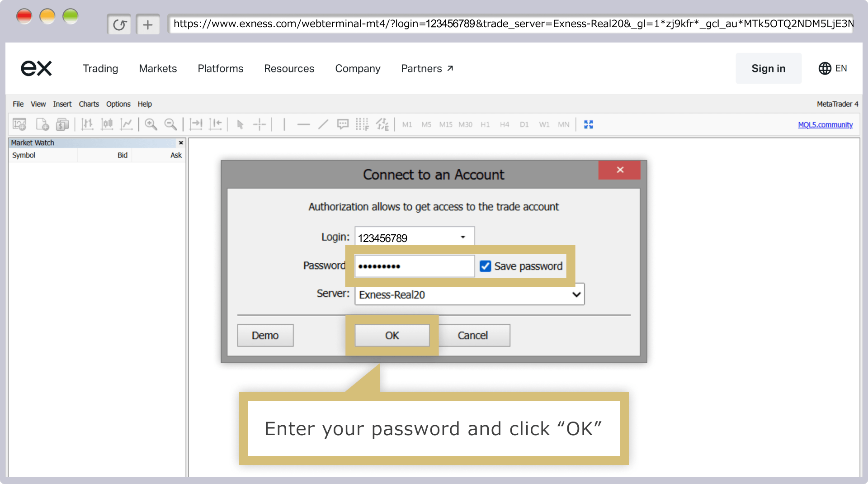Click the Demo button
This screenshot has height=484, width=868.
pos(265,336)
